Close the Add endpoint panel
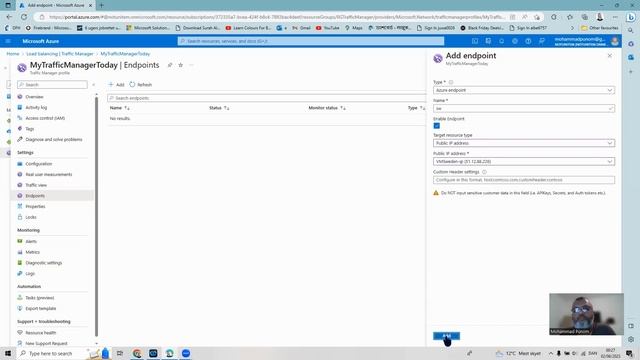 click(x=610, y=56)
